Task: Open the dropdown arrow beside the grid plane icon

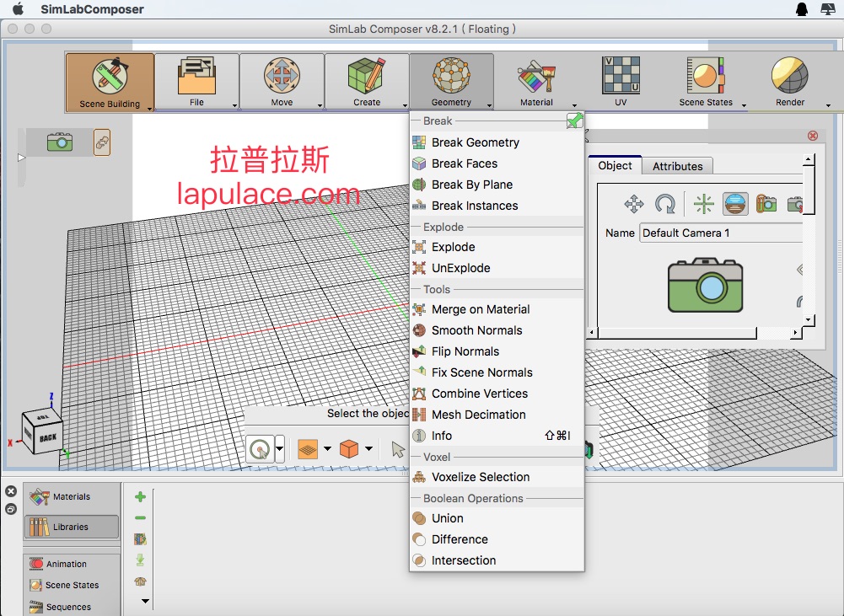Action: tap(327, 449)
